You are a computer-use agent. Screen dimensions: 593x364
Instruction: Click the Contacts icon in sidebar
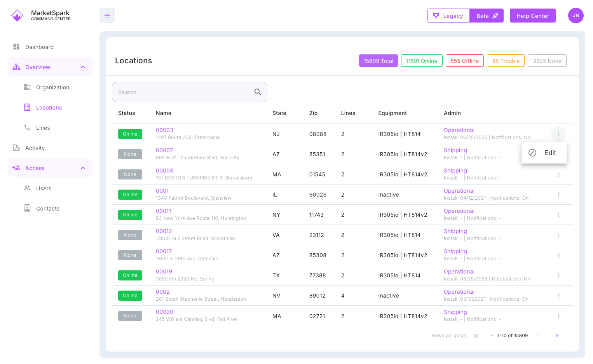pos(27,208)
